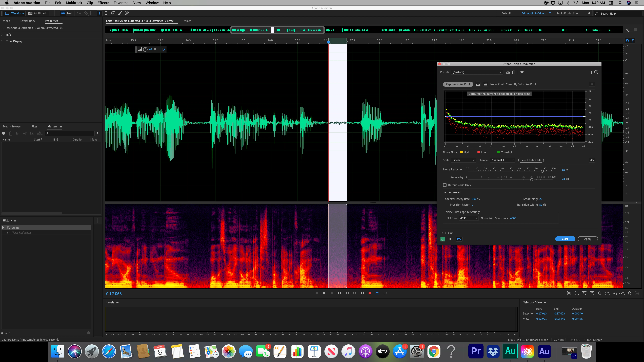Adjust the Noise Reduction percentage slider

click(542, 171)
